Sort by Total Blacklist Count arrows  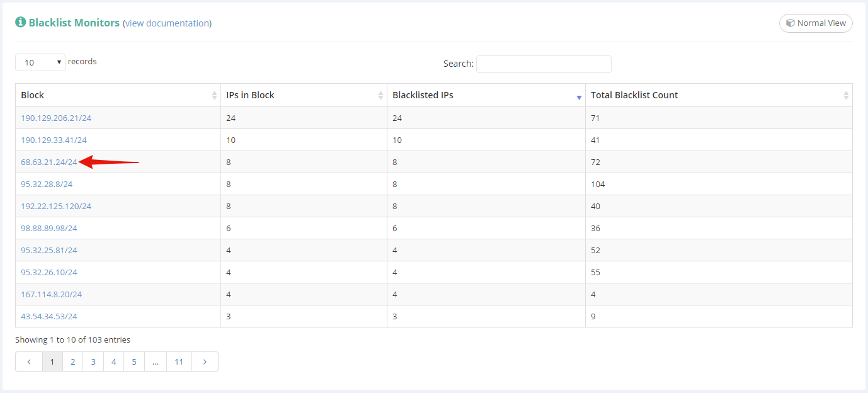(846, 96)
